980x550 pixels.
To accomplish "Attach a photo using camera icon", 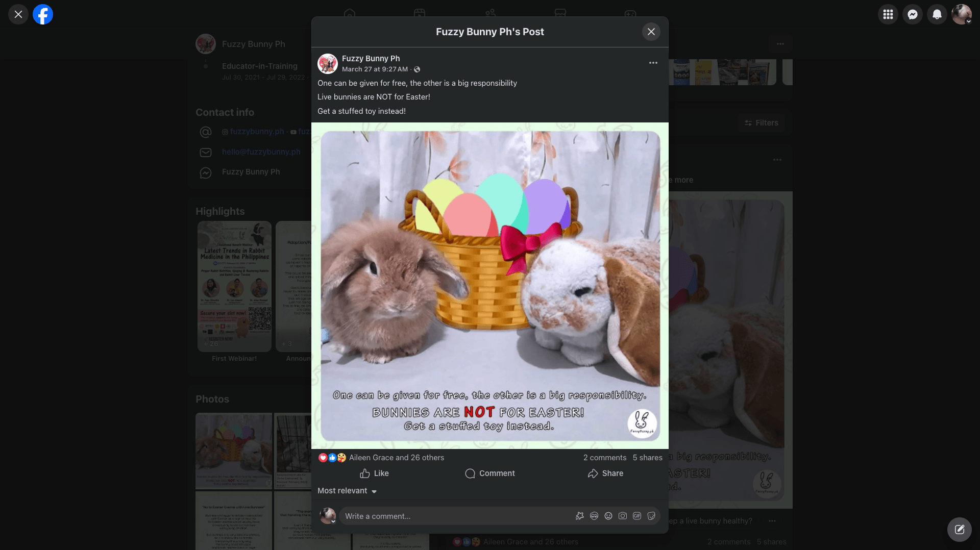I will 622,516.
